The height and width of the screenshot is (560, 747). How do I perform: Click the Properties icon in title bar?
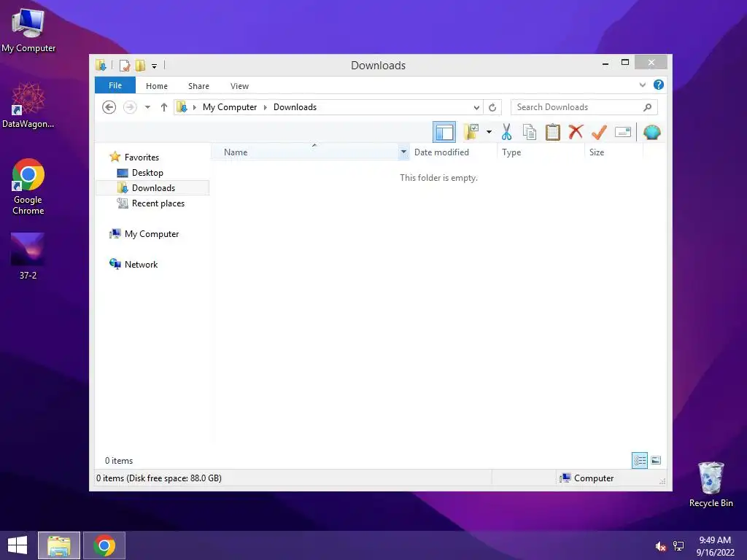pos(125,65)
